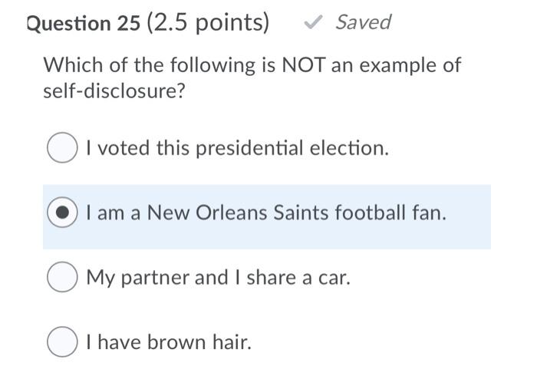Click the answer text about Saints football fan
This screenshot has height=392, width=537.
pyautogui.click(x=265, y=212)
